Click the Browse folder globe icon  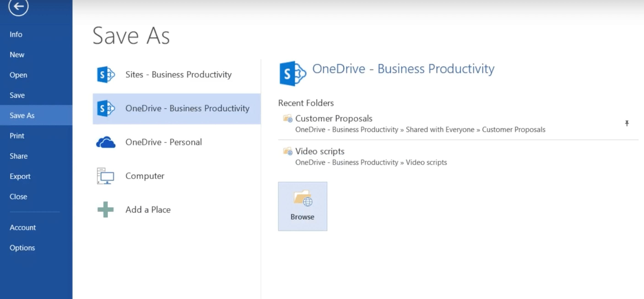[x=303, y=198]
